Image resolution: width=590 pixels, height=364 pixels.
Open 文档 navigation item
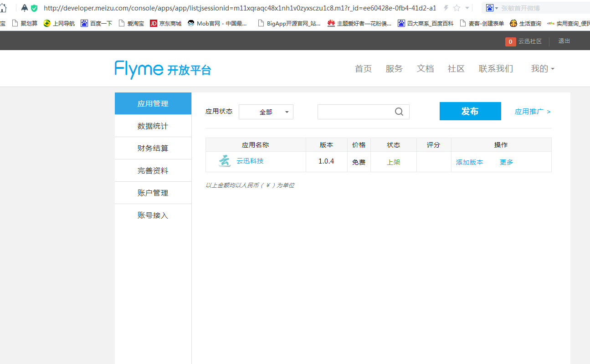point(425,69)
